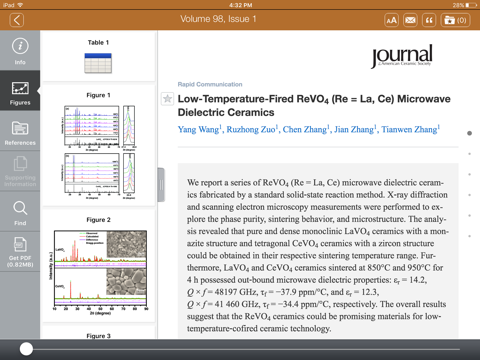Open author Chen Zhang link

click(305, 129)
